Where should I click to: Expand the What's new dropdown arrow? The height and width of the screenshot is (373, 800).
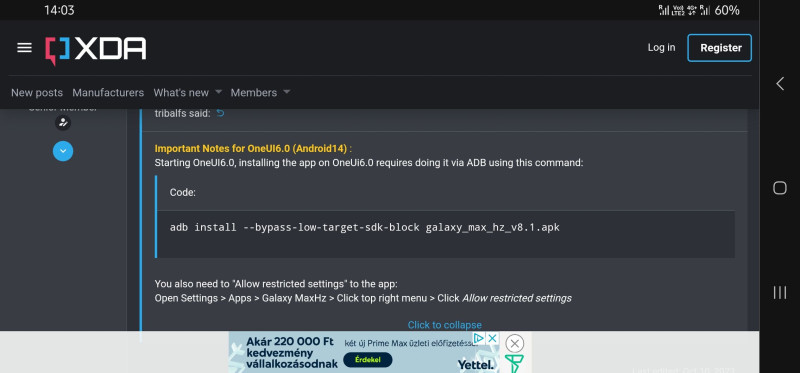click(x=218, y=92)
